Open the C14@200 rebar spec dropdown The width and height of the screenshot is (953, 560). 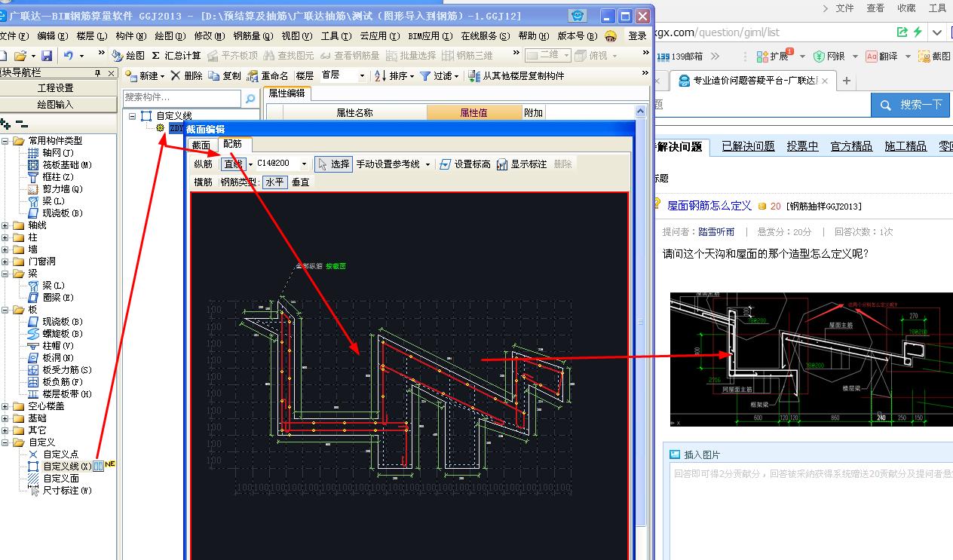pos(304,164)
